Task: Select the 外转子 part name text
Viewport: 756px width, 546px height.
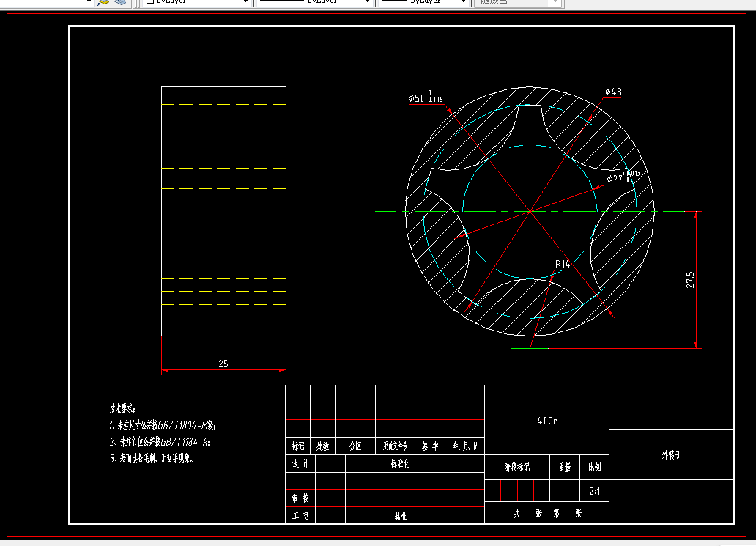Action: pos(671,455)
